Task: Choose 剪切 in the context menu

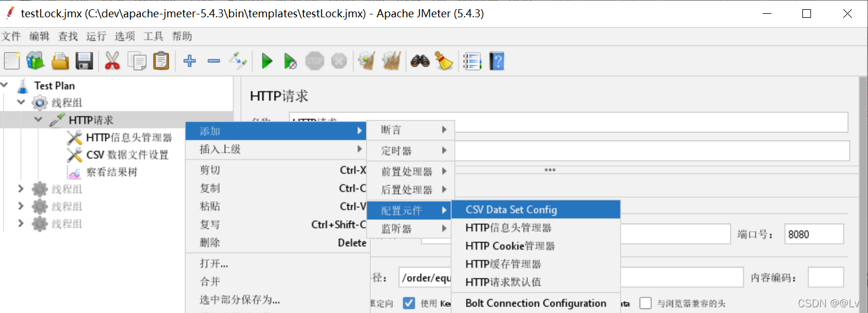Action: pos(276,170)
